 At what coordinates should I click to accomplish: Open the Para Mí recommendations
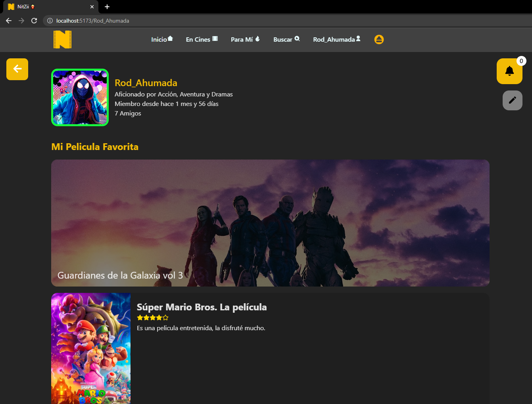point(245,39)
